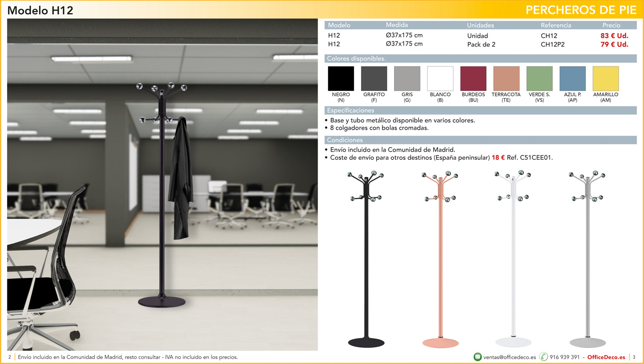Image resolution: width=644 pixels, height=364 pixels.
Task: Click reference CH12P2 in the table
Action: click(553, 45)
